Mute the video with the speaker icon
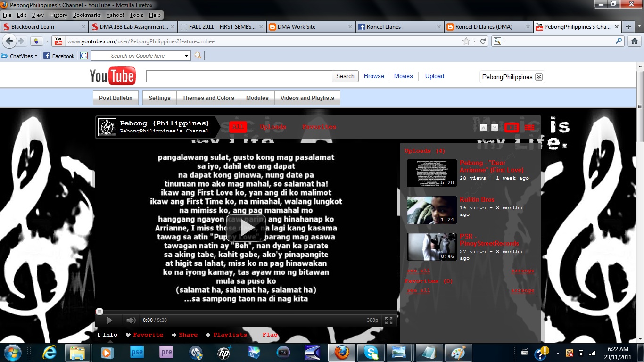Viewport: 644px width, 362px height. (131, 321)
